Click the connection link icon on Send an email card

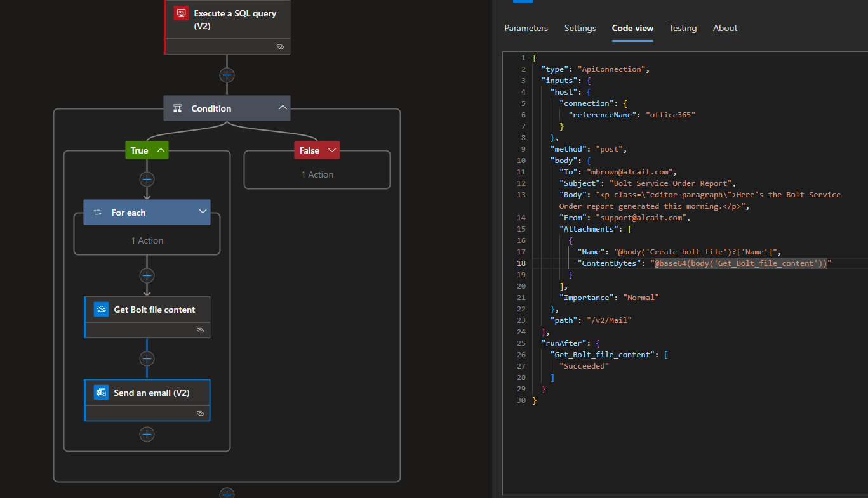[200, 414]
